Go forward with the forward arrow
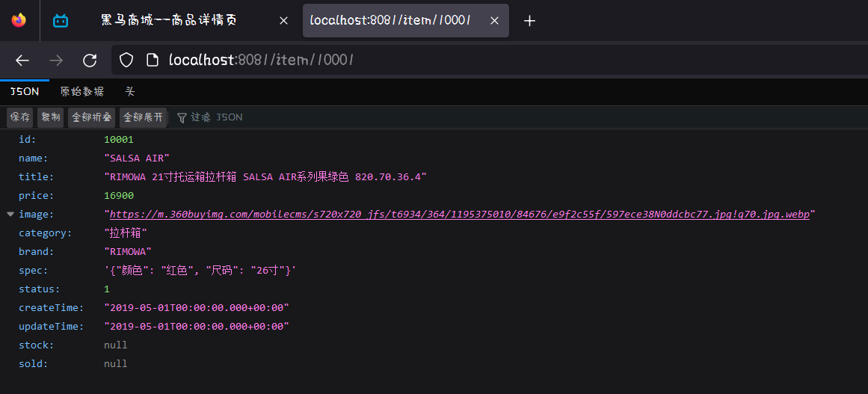 pyautogui.click(x=56, y=61)
